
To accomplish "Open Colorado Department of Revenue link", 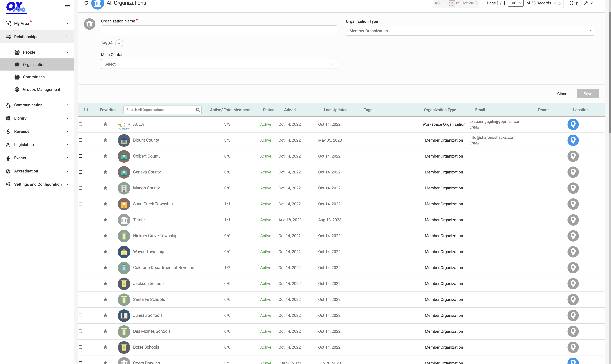I will click(163, 268).
